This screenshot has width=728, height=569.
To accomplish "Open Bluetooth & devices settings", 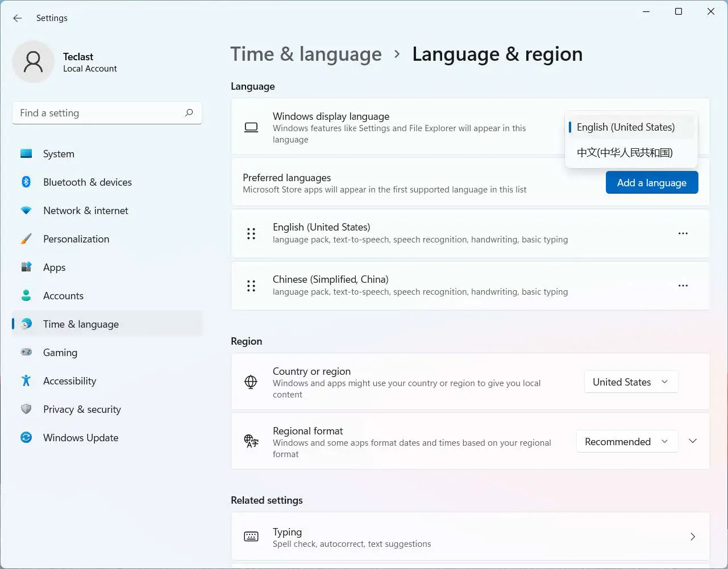I will (87, 182).
